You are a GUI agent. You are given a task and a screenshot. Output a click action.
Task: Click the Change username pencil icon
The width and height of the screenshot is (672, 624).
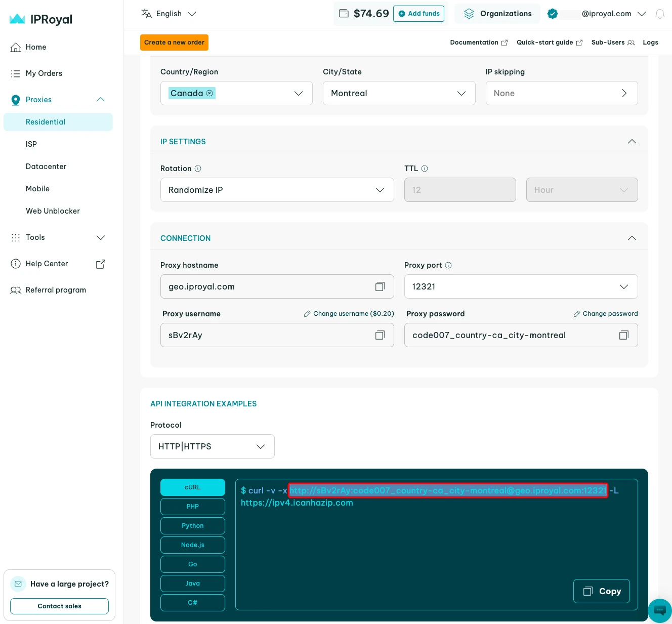click(x=307, y=314)
